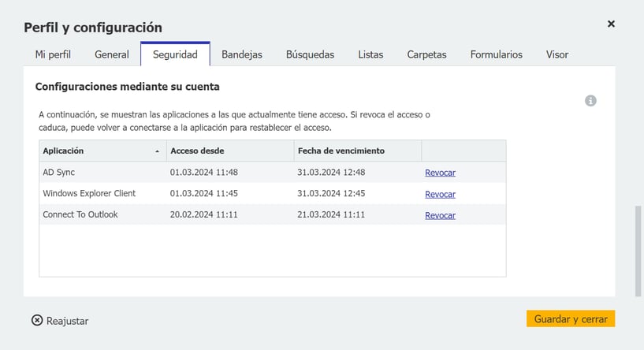
Task: Click the Fecha de vencimiento column header
Action: coord(358,151)
